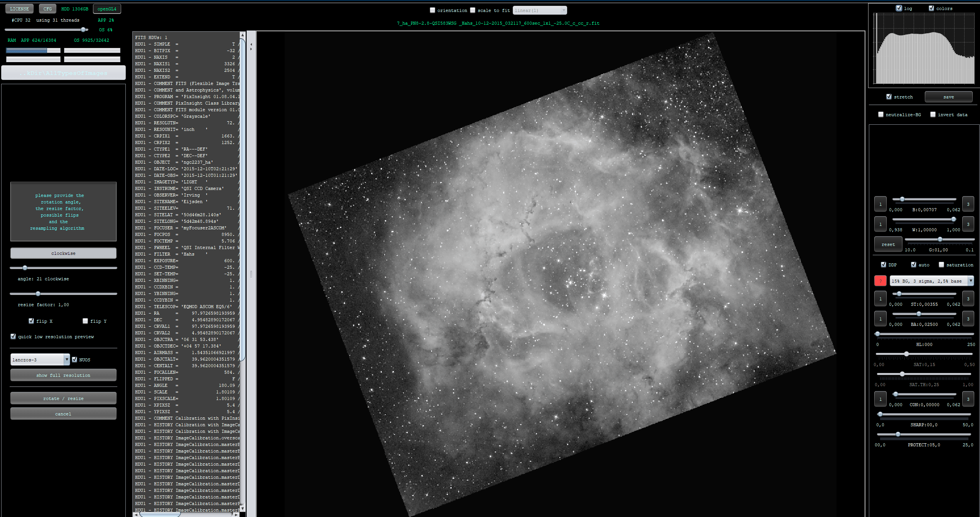Click the red question mark help button
Viewport: 980px width, 517px height.
click(880, 281)
